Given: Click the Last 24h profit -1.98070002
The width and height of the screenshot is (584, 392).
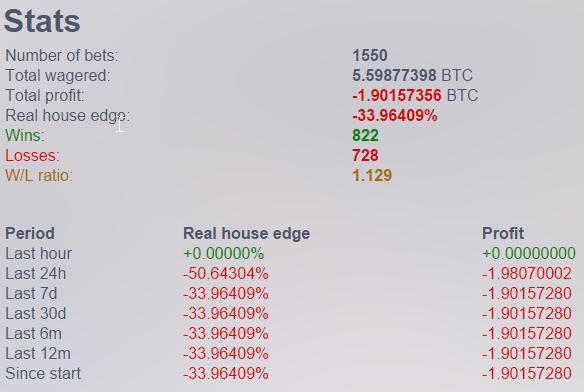Looking at the screenshot, I should (527, 274).
